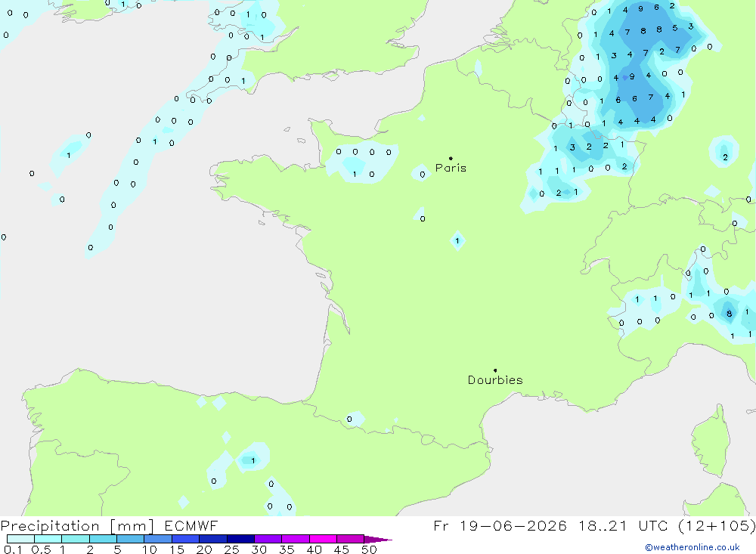Click the 0.1–0.5 mm legend color swatch

click(x=20, y=539)
